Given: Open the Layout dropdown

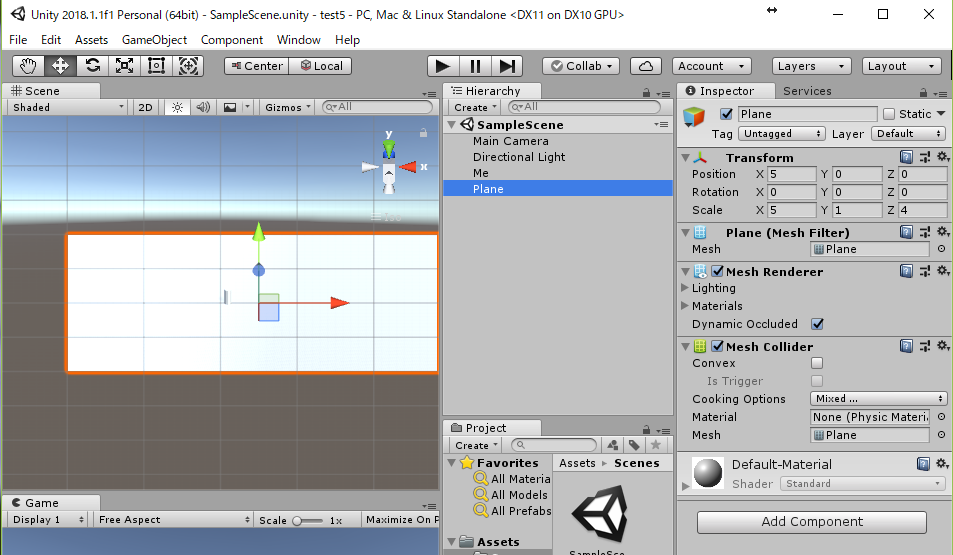Looking at the screenshot, I should point(901,66).
